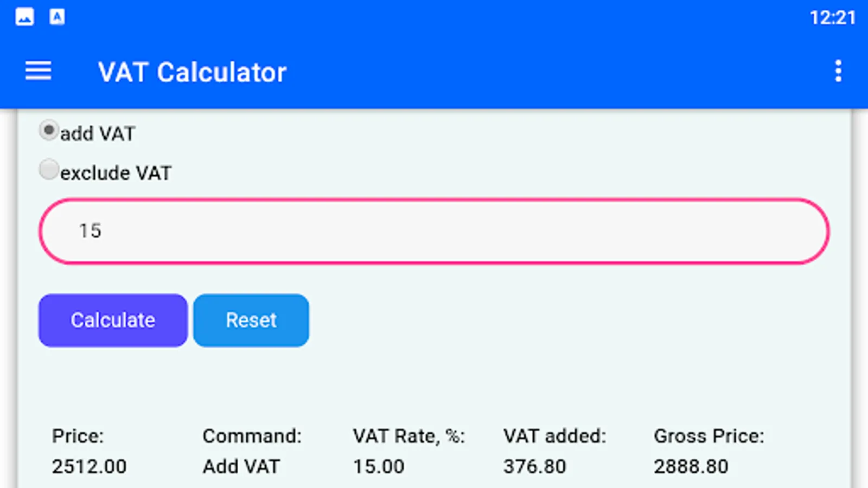This screenshot has height=488, width=868.
Task: Tap the 'add VAT' label text
Action: (x=98, y=134)
